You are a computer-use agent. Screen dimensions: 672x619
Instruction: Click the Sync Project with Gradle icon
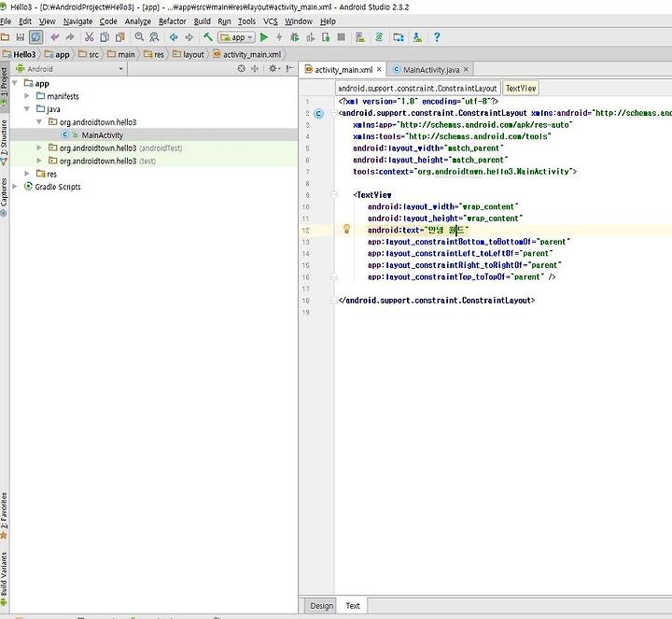point(379,37)
